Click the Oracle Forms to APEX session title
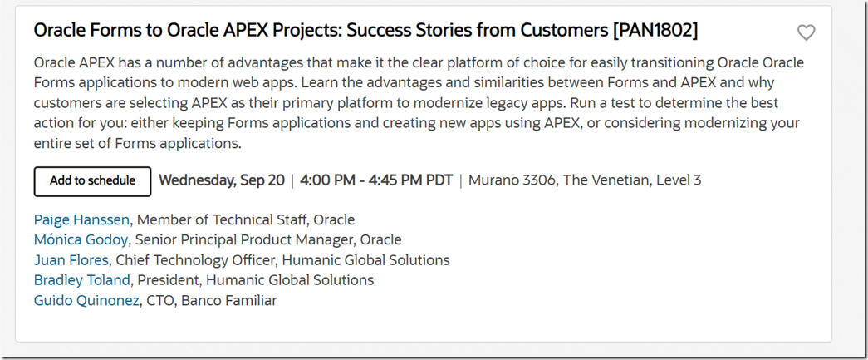The width and height of the screenshot is (868, 360). [x=320, y=31]
